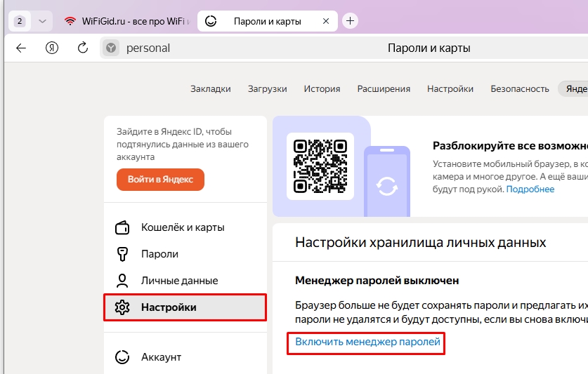Screen dimensions: 588x374
Task: Open the История menu item
Action: pos(322,89)
